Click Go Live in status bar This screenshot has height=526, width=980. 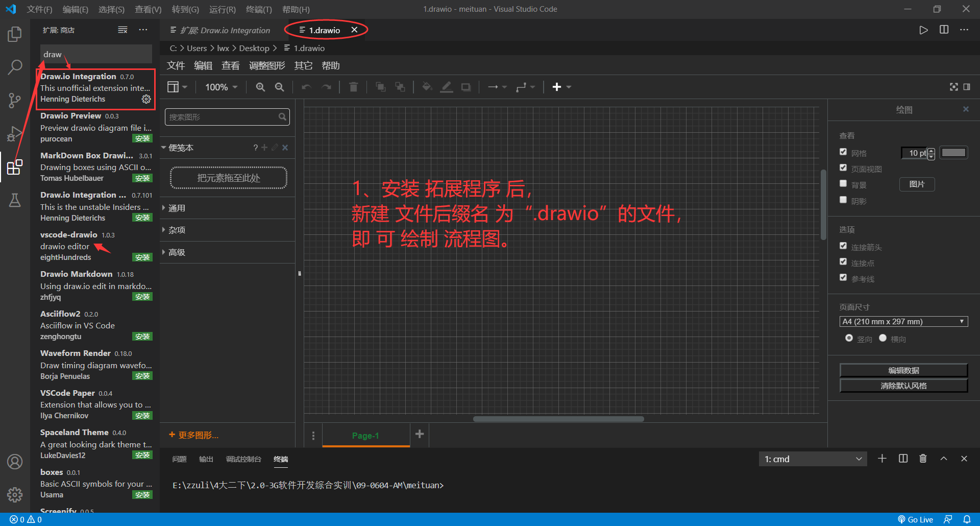click(916, 519)
